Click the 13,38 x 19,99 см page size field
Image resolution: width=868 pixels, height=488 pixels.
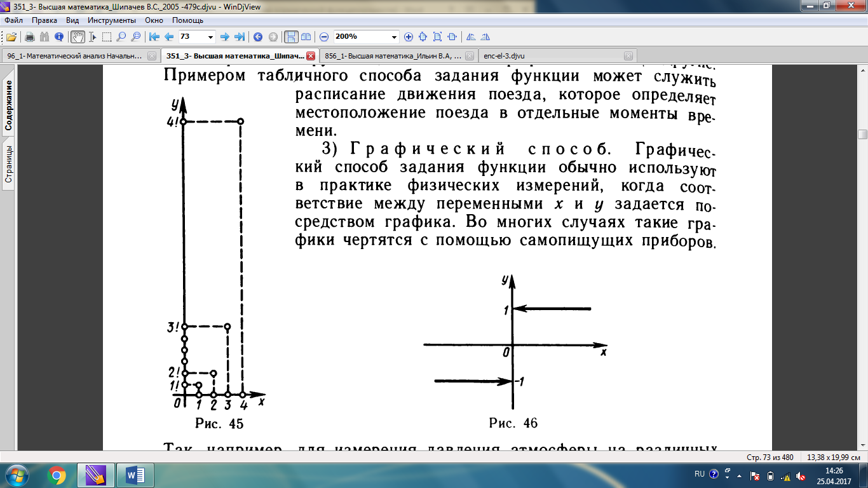[833, 457]
